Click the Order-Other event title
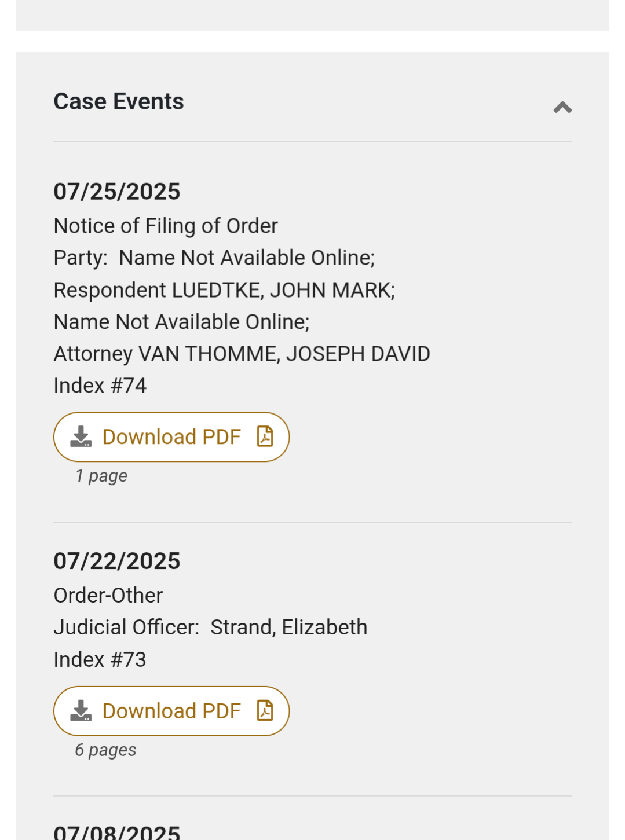 click(108, 595)
